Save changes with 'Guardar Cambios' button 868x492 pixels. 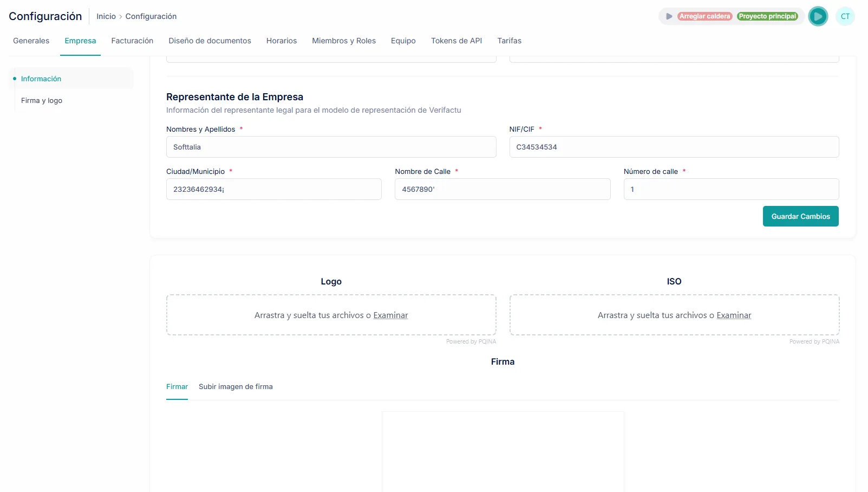tap(800, 216)
